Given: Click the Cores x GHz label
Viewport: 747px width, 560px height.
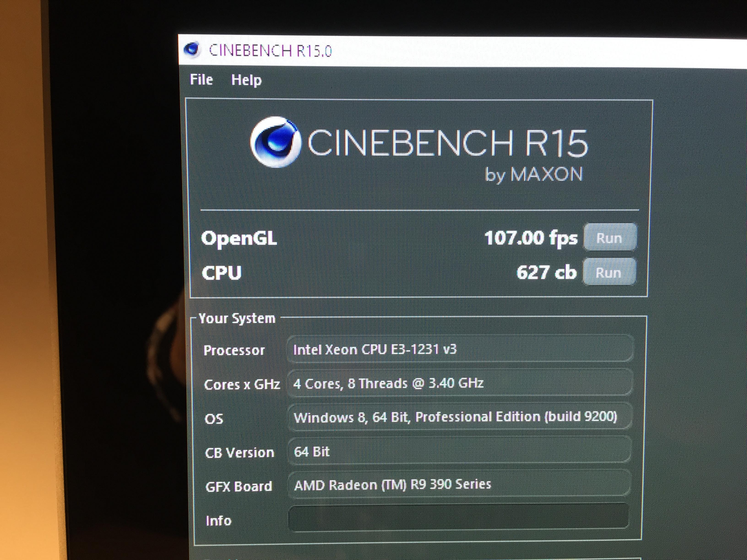Looking at the screenshot, I should tap(242, 384).
